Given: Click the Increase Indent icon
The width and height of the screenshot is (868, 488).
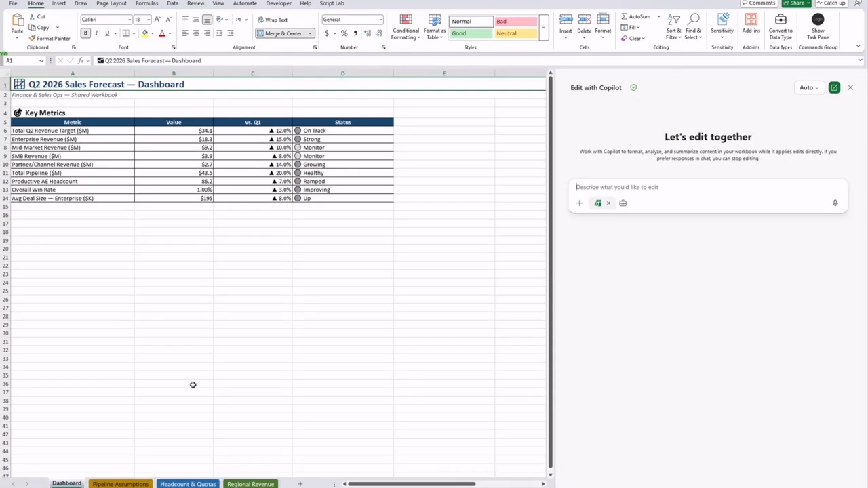Looking at the screenshot, I should (230, 33).
